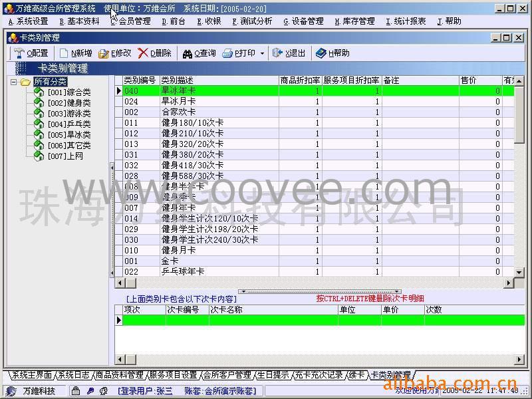Select the [004]乒乓类 tree icon
The height and width of the screenshot is (399, 532).
pyautogui.click(x=39, y=124)
